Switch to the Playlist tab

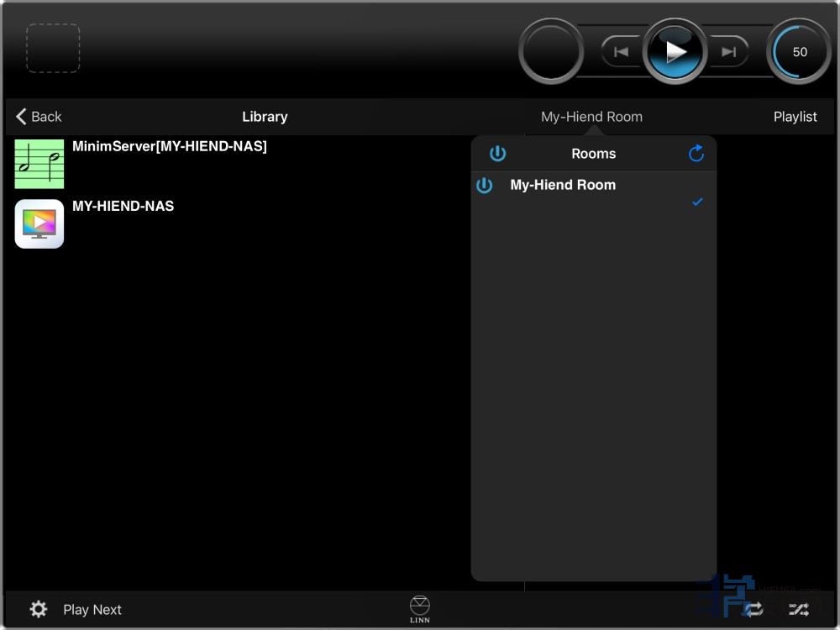point(795,117)
